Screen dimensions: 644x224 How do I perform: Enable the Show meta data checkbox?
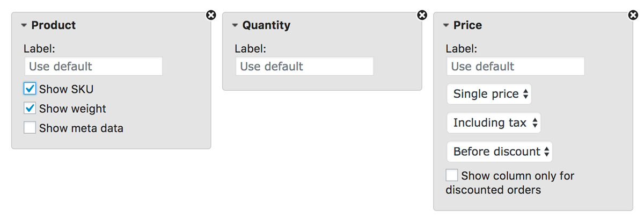pyautogui.click(x=30, y=128)
